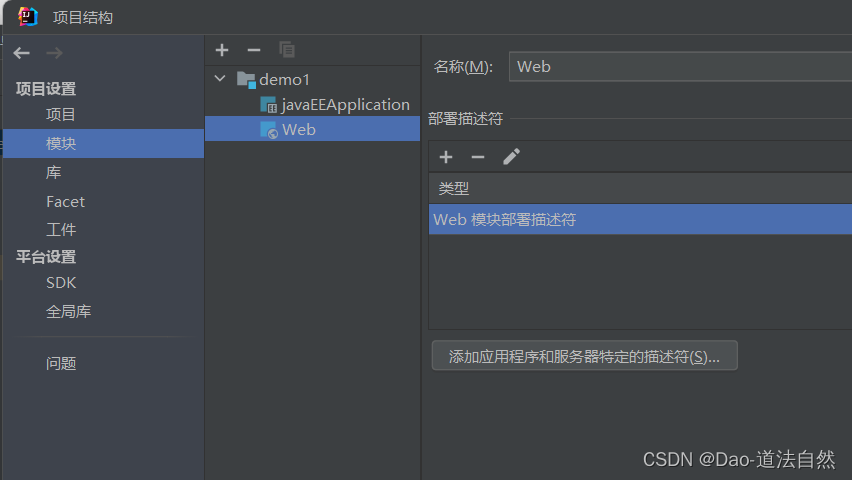Click the Web facet icon
The width and height of the screenshot is (852, 480).
click(x=269, y=130)
